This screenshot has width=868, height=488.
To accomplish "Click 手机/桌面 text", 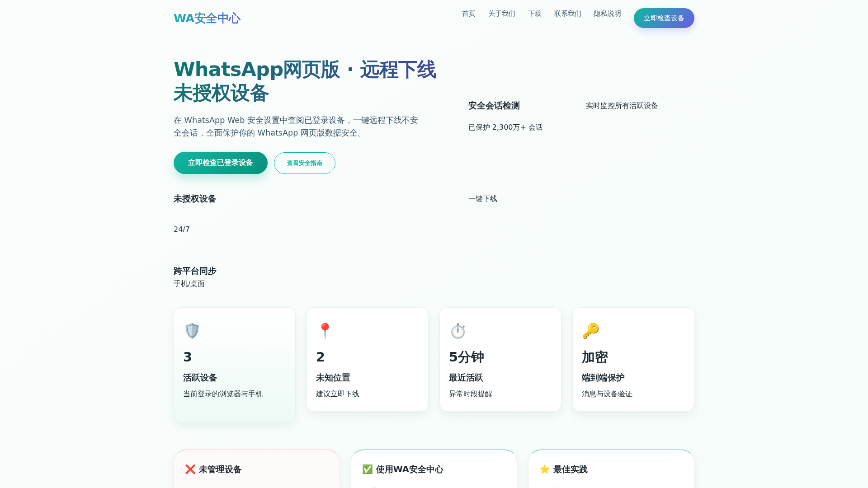I will pyautogui.click(x=189, y=284).
